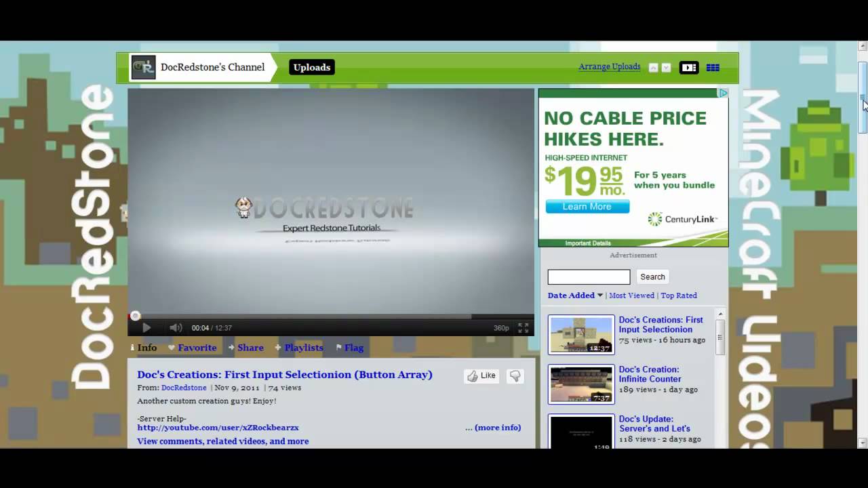Click the video progress bar
The image size is (868, 488).
331,316
